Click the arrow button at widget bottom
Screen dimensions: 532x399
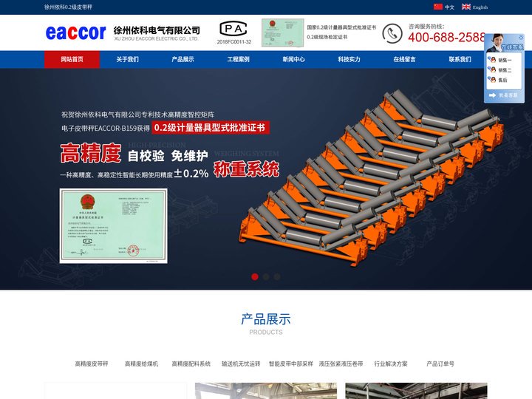click(492, 95)
